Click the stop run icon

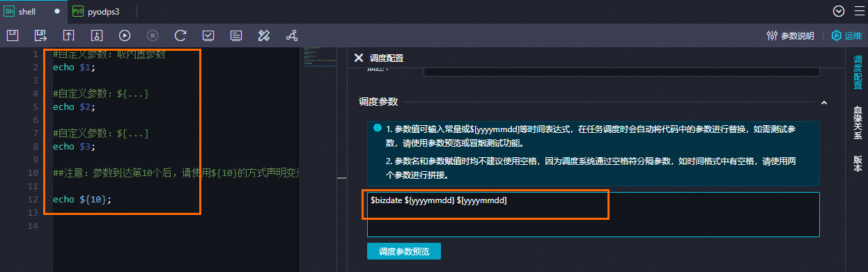point(153,35)
